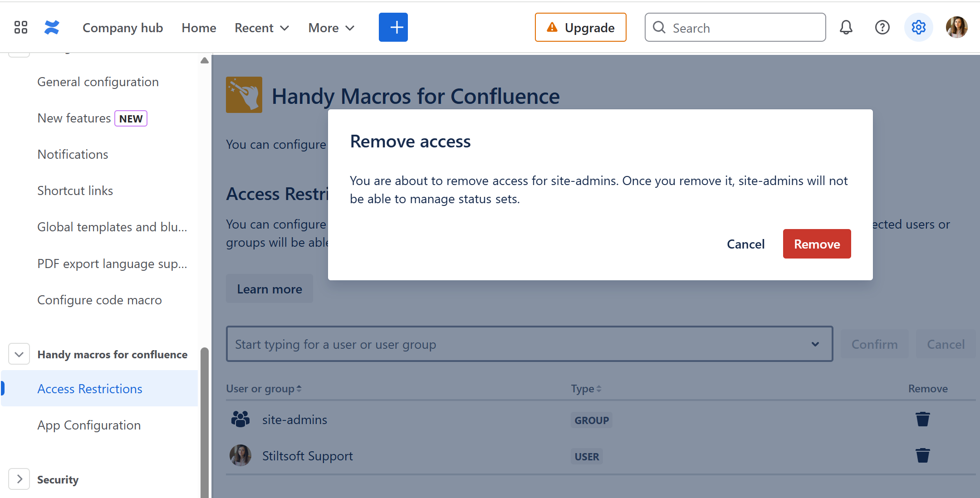The width and height of the screenshot is (980, 498).
Task: Expand the Recent dropdown menu
Action: pyautogui.click(x=262, y=28)
